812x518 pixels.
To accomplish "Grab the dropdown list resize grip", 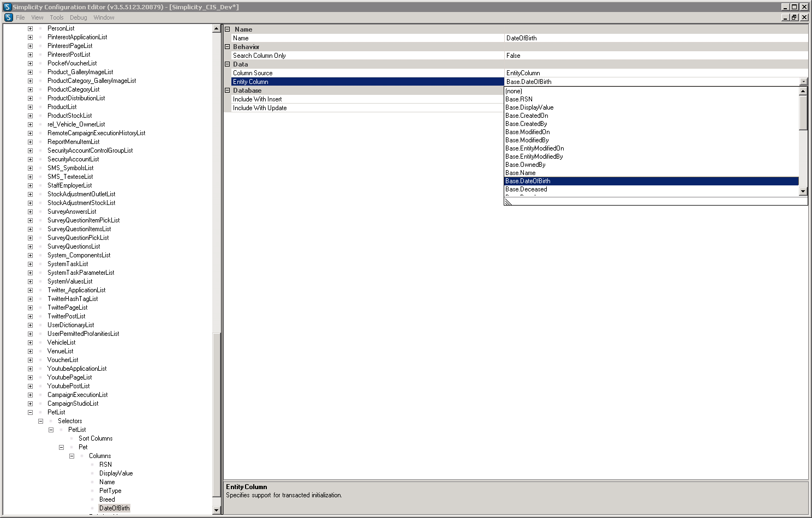I will (x=508, y=202).
